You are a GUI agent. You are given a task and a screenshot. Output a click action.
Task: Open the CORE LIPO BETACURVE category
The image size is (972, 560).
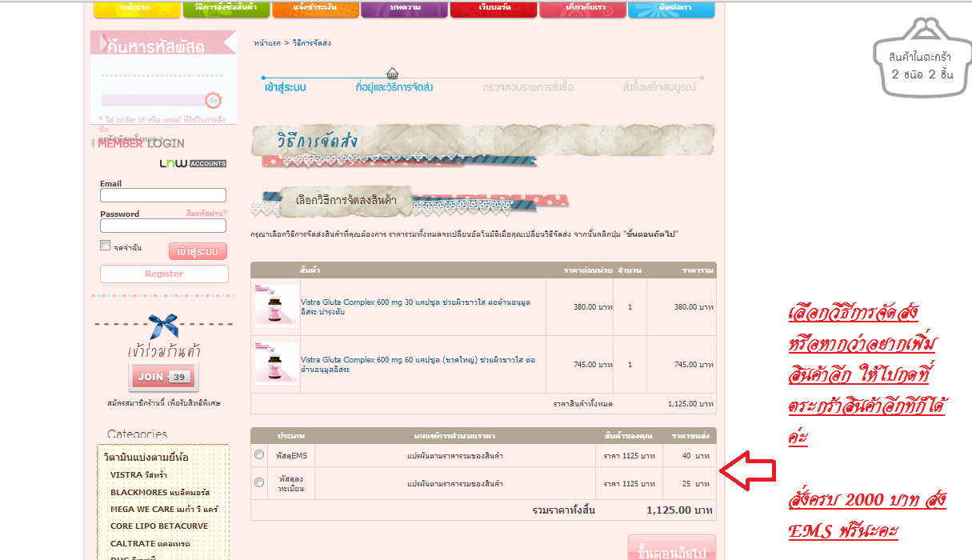point(158,526)
